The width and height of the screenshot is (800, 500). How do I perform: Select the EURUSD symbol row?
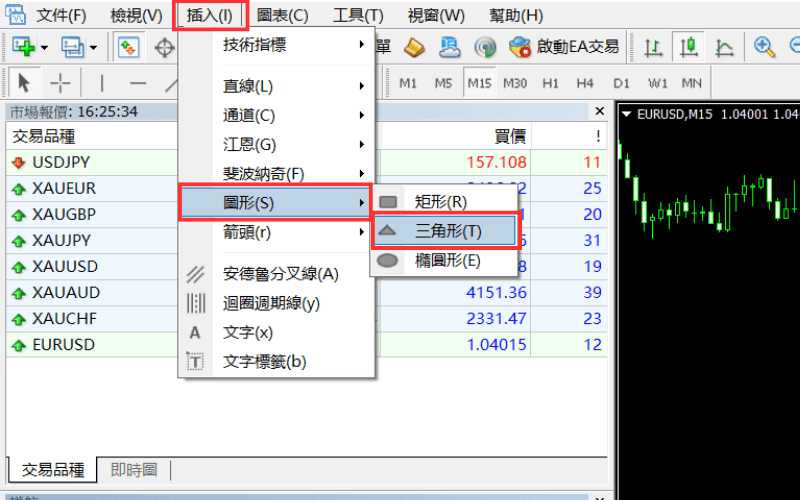coord(306,344)
